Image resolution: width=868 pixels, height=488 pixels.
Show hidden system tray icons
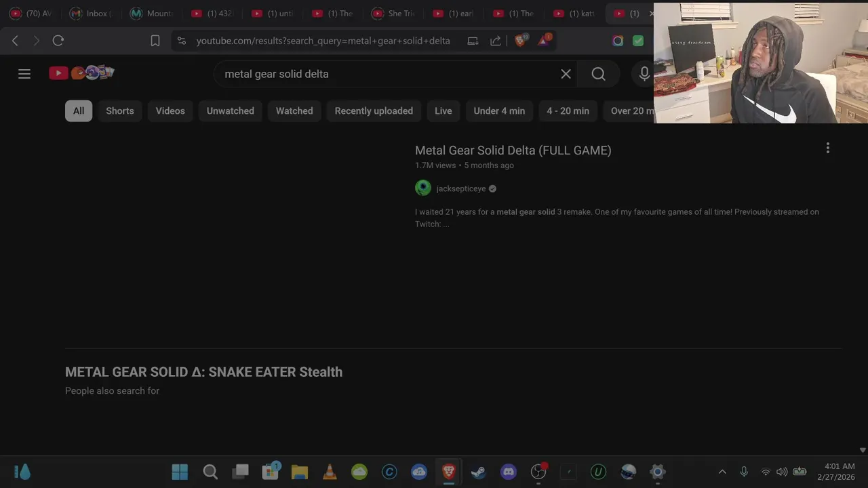click(x=722, y=472)
